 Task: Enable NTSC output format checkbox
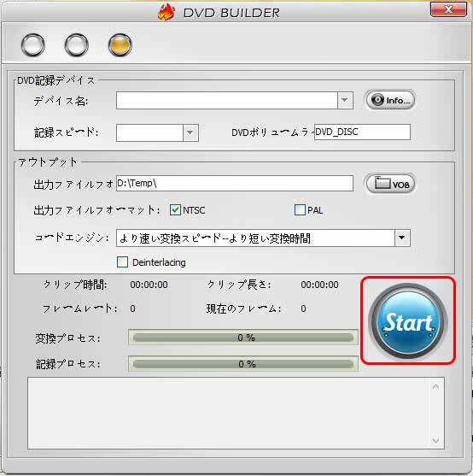point(175,209)
